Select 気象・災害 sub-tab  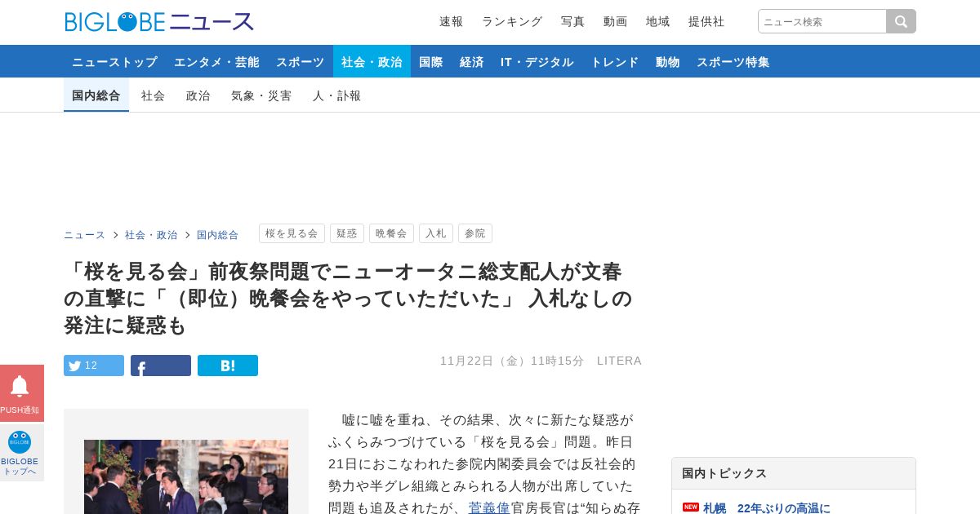click(261, 95)
